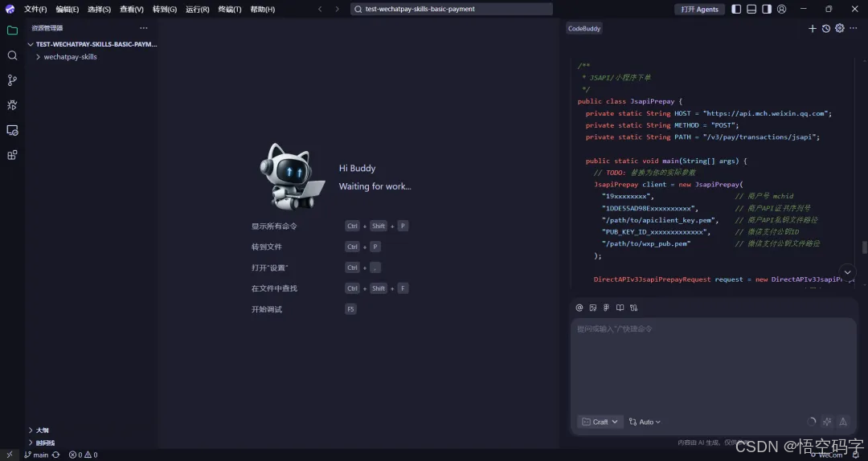The height and width of the screenshot is (461, 868).
Task: Open the 选择(S) menu
Action: tap(99, 9)
